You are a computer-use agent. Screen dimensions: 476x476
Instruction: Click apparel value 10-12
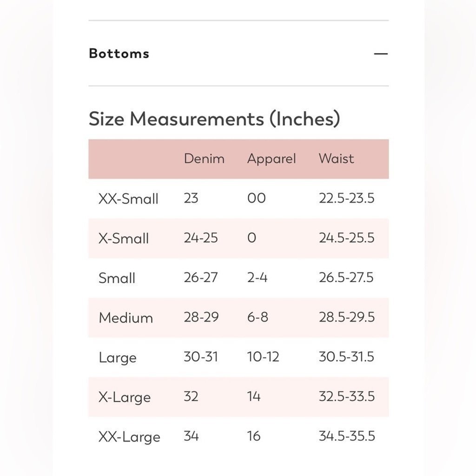tap(263, 357)
